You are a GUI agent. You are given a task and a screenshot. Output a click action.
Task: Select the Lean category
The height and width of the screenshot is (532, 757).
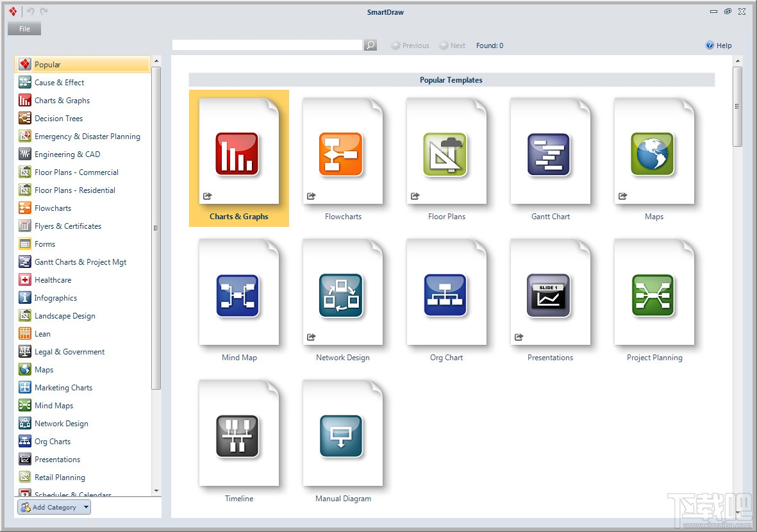click(83, 333)
